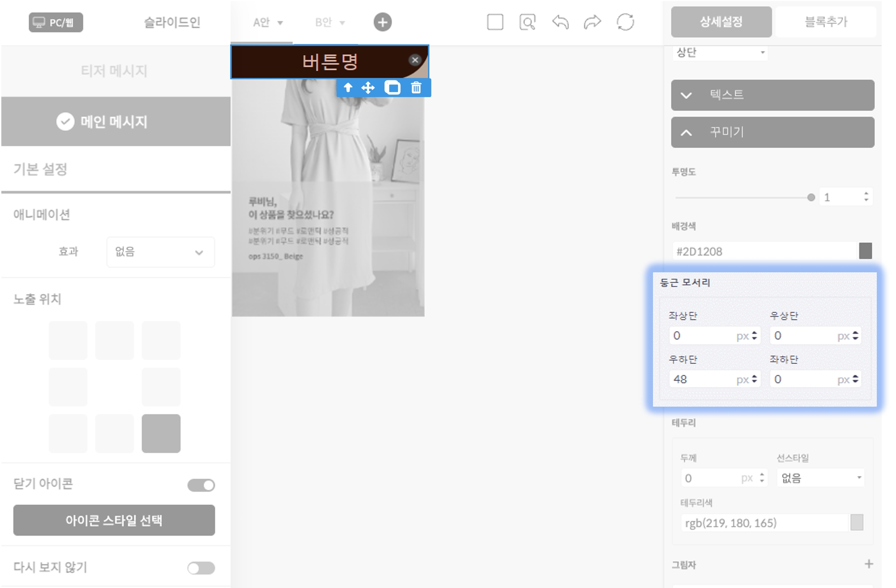The width and height of the screenshot is (896, 588).
Task: Enable the 다시 보기 않기 switch
Action: [201, 568]
